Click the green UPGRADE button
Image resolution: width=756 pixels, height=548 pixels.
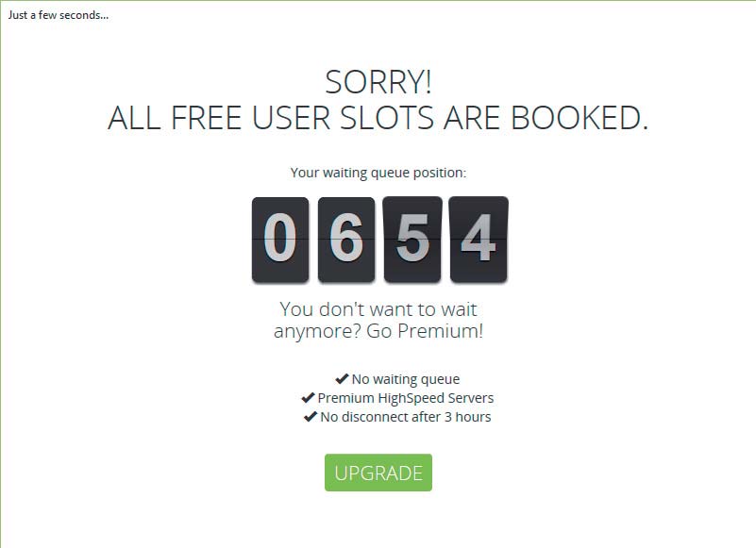tap(378, 473)
